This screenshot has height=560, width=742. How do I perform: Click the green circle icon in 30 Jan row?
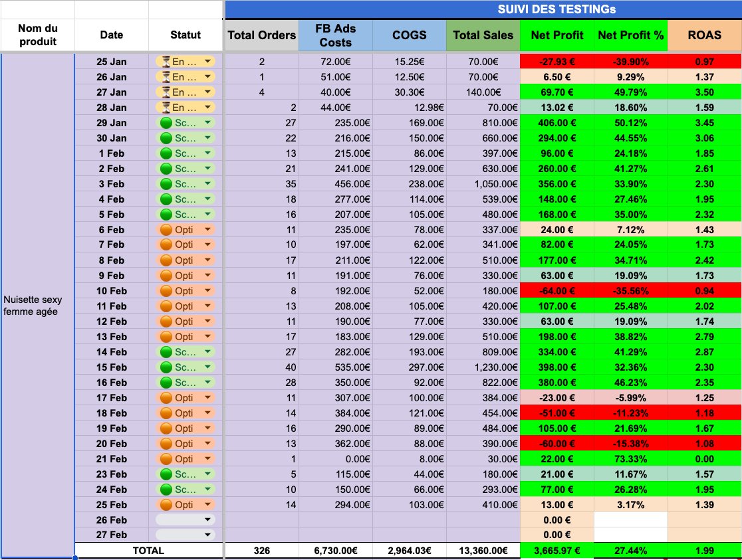[x=166, y=138]
